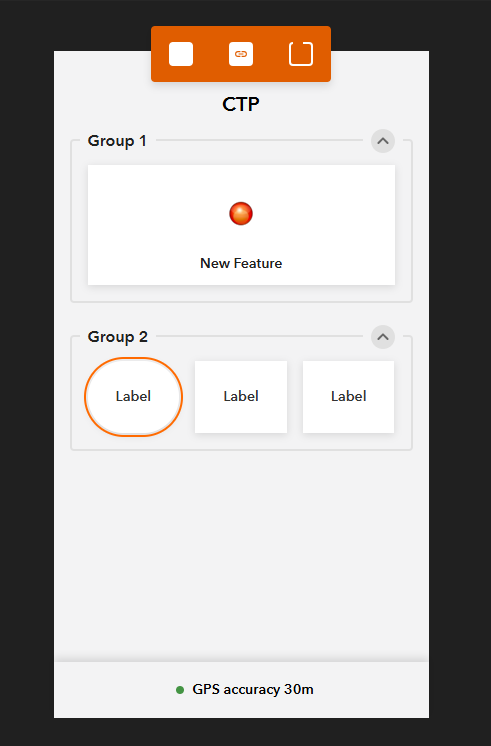Click the red sphere feature symbol
This screenshot has height=746, width=491.
(241, 214)
